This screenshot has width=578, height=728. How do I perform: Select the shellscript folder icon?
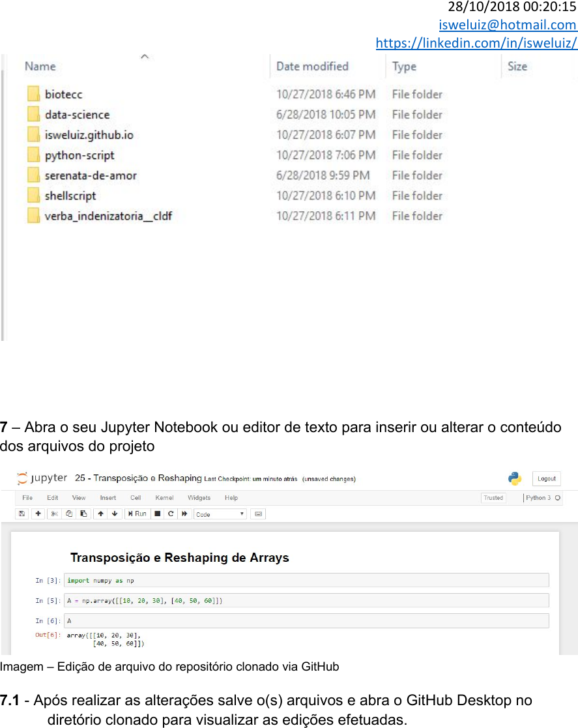33,196
